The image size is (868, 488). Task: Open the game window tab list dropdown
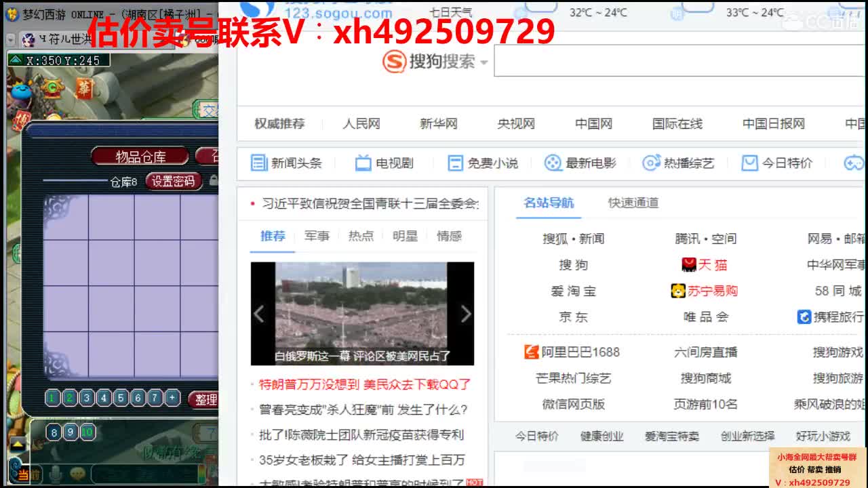(x=10, y=40)
